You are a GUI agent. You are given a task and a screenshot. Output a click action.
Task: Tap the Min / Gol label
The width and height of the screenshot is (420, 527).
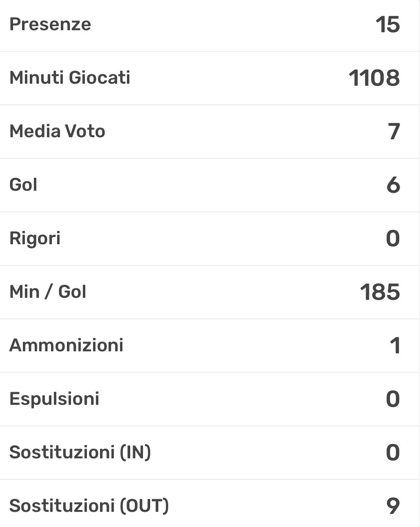pyautogui.click(x=48, y=292)
